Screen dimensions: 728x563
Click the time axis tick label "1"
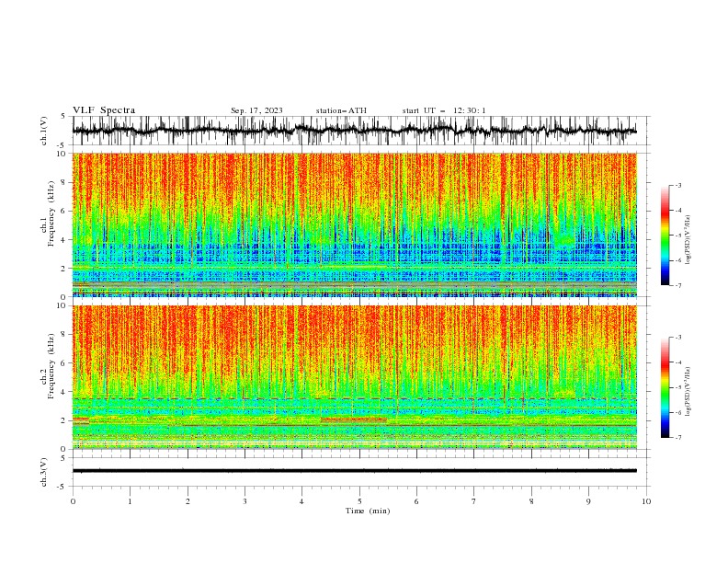point(130,501)
